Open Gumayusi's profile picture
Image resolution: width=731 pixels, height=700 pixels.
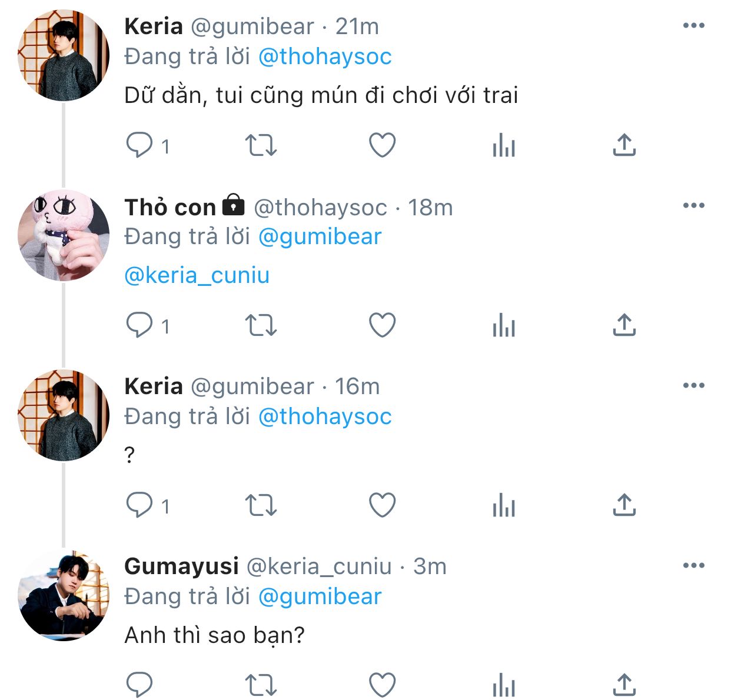[x=64, y=595]
